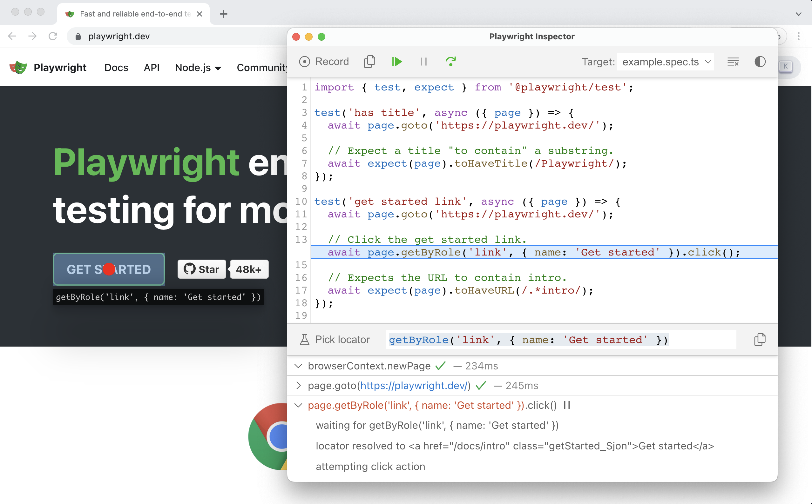
Task: Collapse the page.getByRole click log entry
Action: 299,405
